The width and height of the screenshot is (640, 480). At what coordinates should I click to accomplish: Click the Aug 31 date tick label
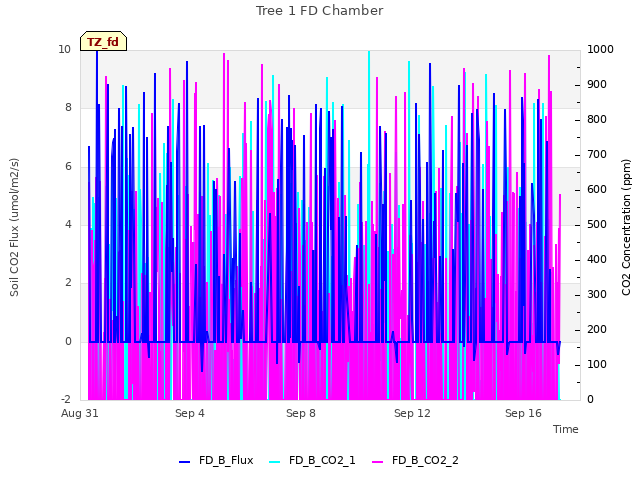point(80,413)
